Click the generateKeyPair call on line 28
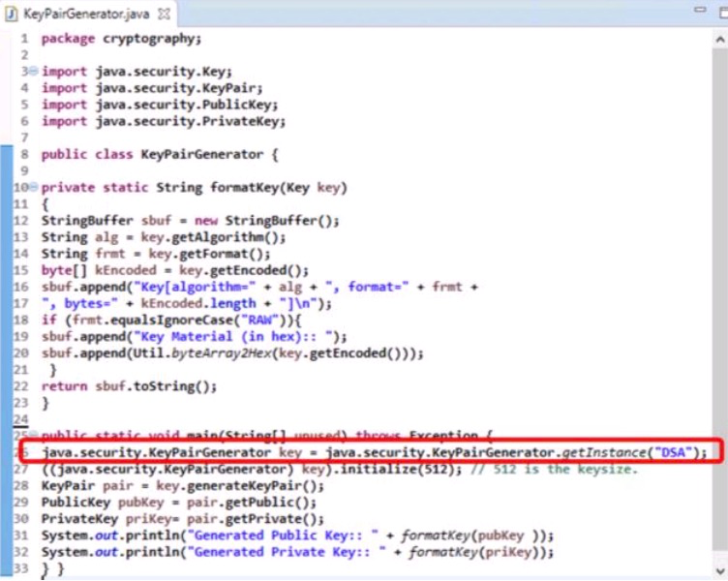The height and width of the screenshot is (581, 728). click(216, 486)
